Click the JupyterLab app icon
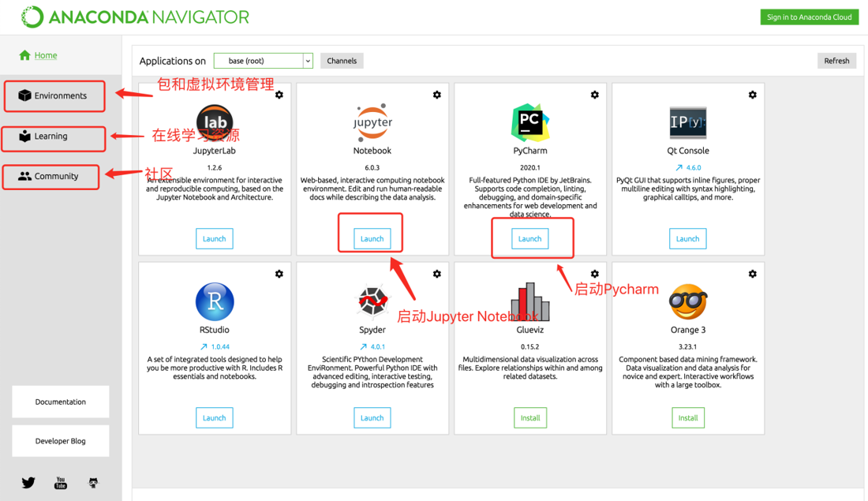Screen dimensions: 868x501 (x=215, y=123)
